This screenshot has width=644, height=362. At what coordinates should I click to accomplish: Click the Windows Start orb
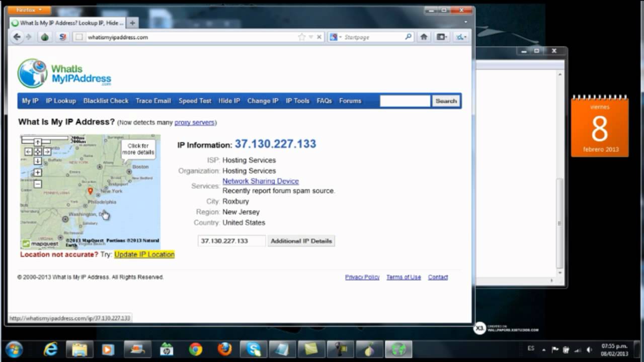point(14,349)
